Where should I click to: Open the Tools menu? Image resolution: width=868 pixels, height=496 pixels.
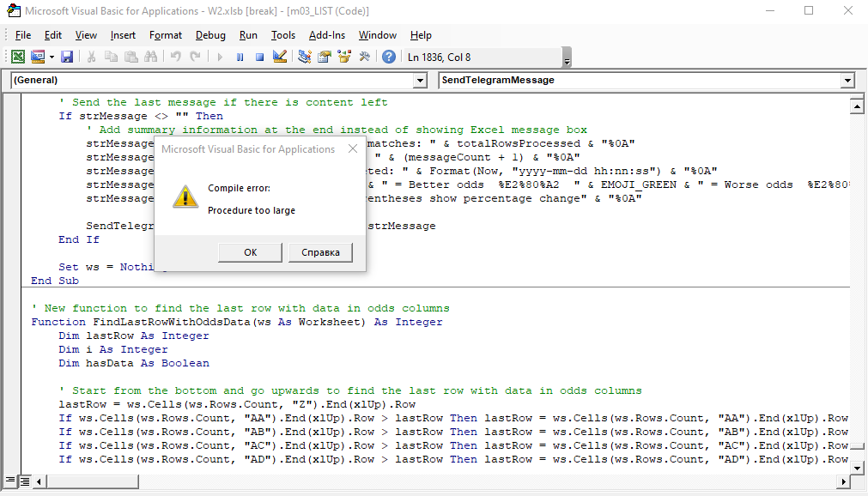tap(282, 35)
